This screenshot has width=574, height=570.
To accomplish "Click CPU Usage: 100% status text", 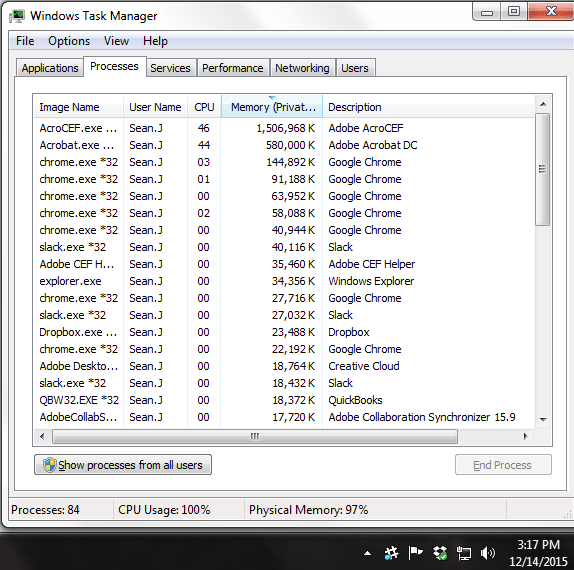I will pyautogui.click(x=164, y=510).
